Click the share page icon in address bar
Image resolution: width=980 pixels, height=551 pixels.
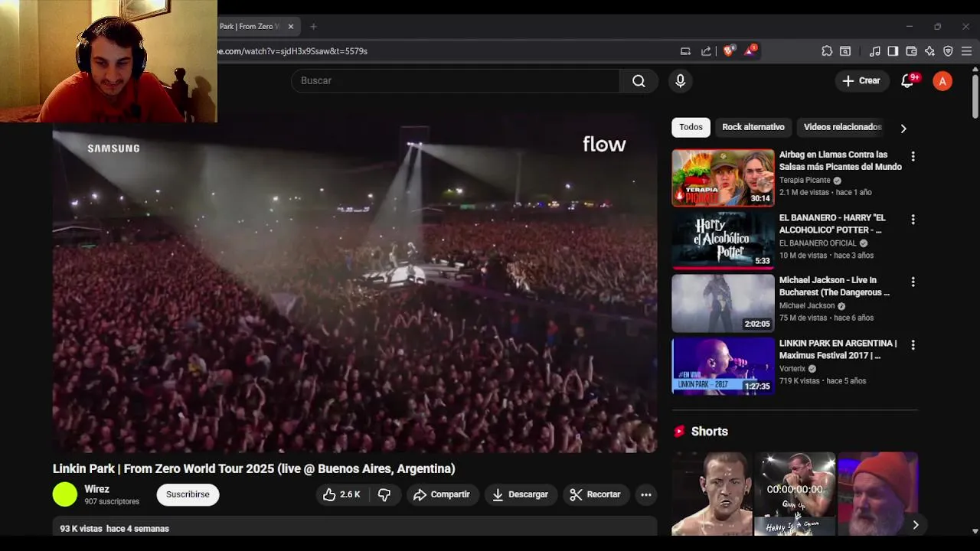(706, 51)
